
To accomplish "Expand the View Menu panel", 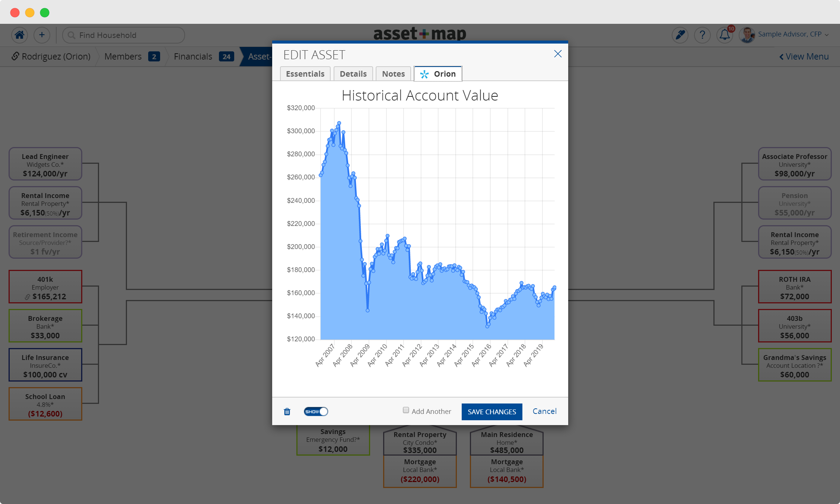I will pyautogui.click(x=804, y=56).
